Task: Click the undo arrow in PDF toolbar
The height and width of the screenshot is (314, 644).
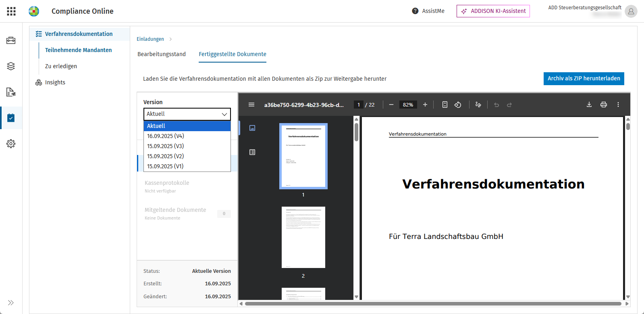Action: 497,105
